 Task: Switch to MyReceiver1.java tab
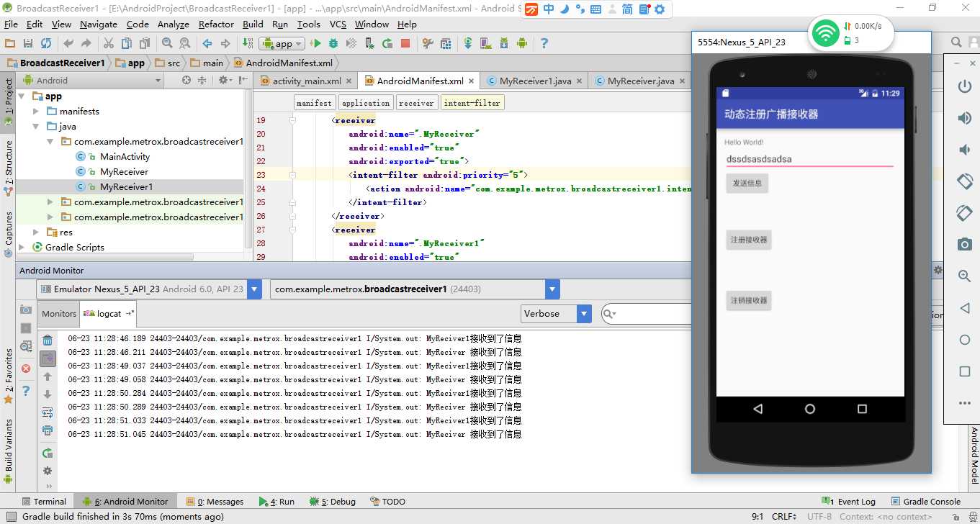[535, 81]
